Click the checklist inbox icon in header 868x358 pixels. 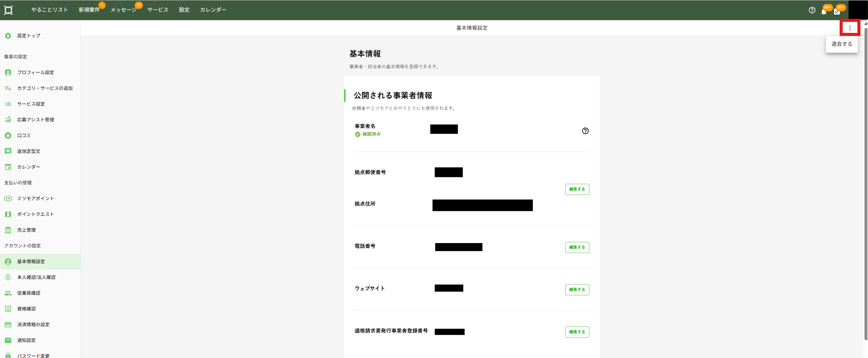[x=837, y=11]
